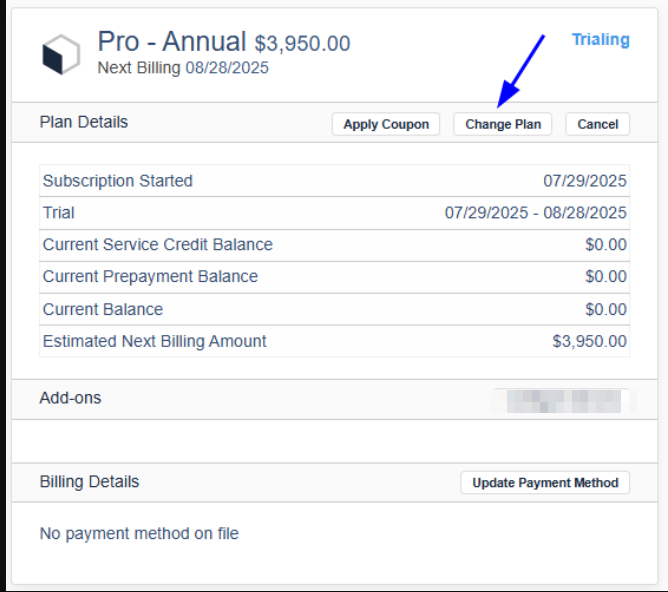This screenshot has width=668, height=592.
Task: Open the Change Plan option
Action: tap(503, 124)
